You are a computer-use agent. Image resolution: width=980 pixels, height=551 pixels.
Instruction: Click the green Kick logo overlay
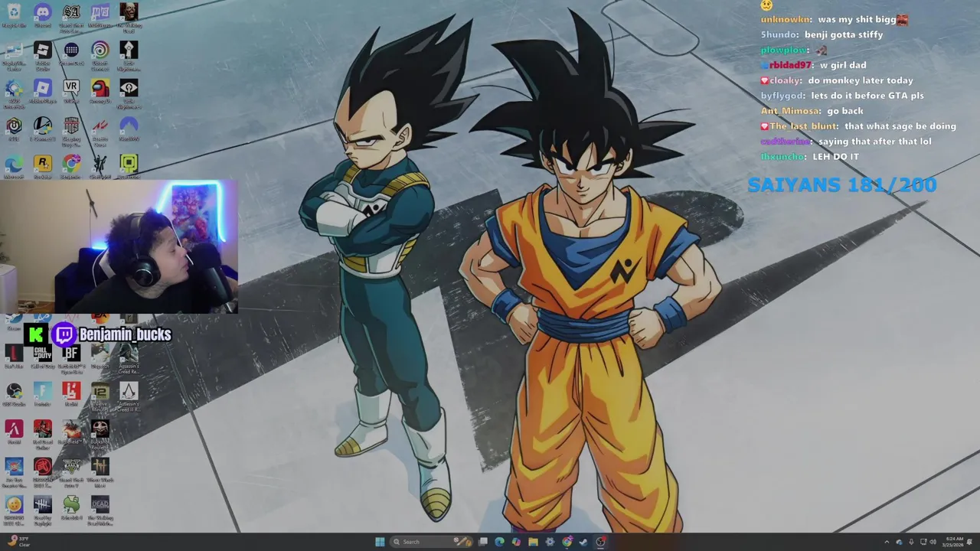pos(36,334)
